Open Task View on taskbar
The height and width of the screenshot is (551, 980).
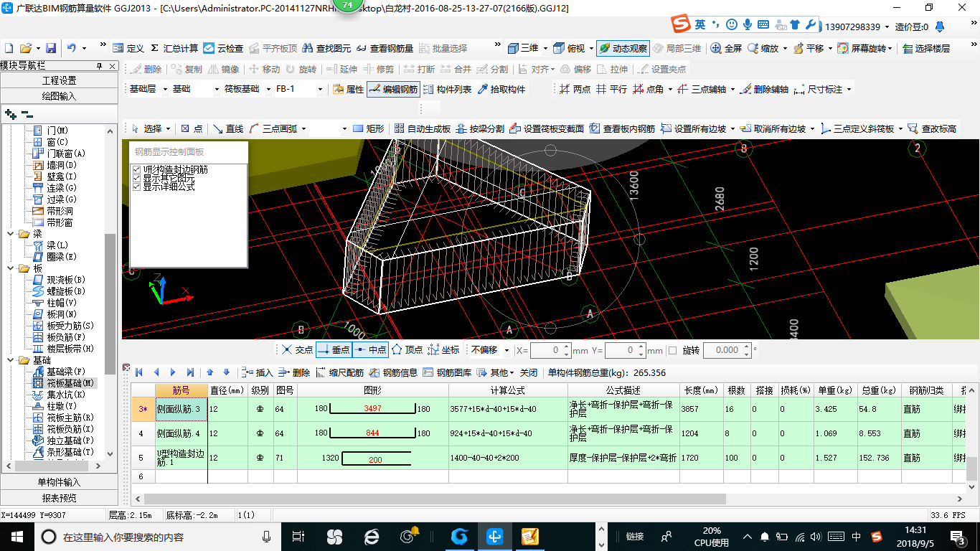coord(298,537)
